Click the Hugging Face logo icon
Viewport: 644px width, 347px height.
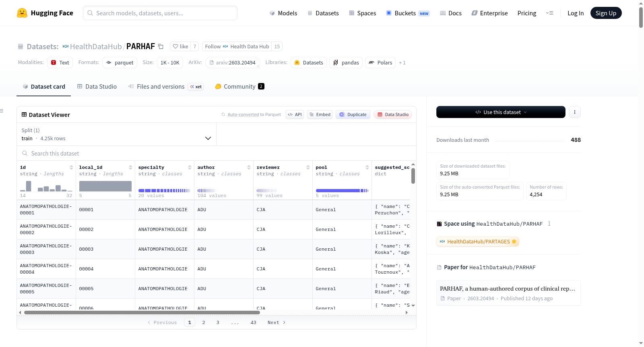(22, 13)
